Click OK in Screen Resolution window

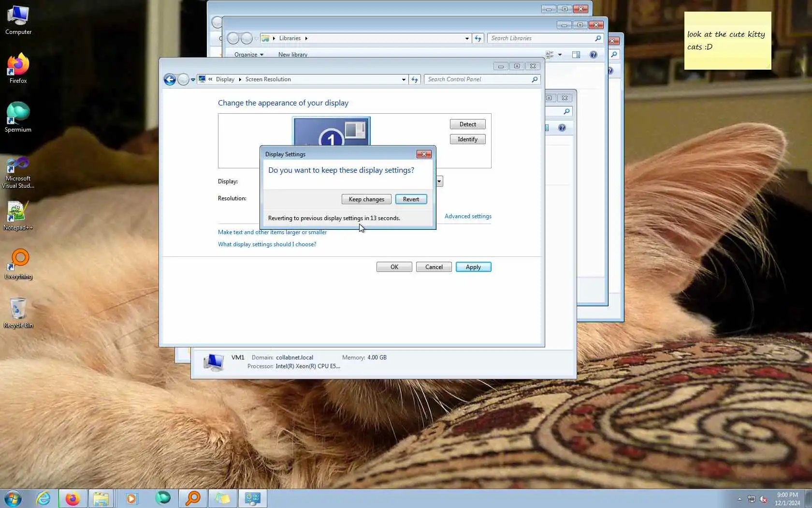point(394,267)
